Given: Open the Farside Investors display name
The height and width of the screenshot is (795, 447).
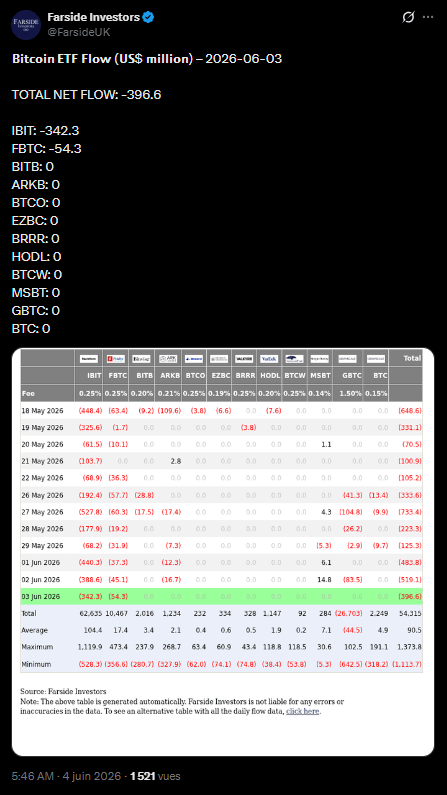Looking at the screenshot, I should coord(93,17).
